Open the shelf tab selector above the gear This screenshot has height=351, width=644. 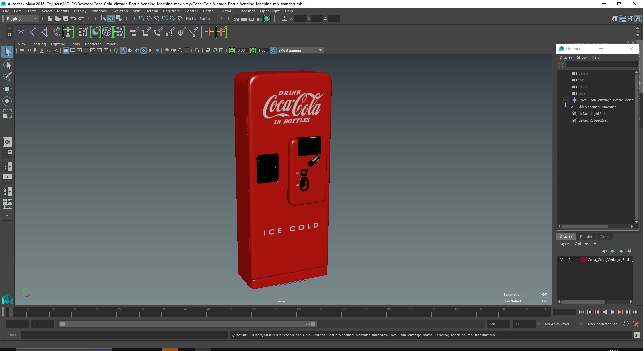[9, 28]
